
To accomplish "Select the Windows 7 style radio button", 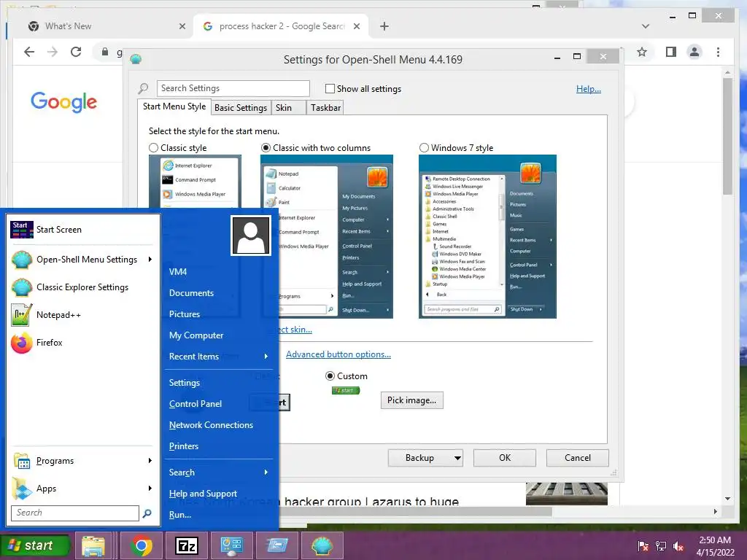I will pyautogui.click(x=424, y=148).
